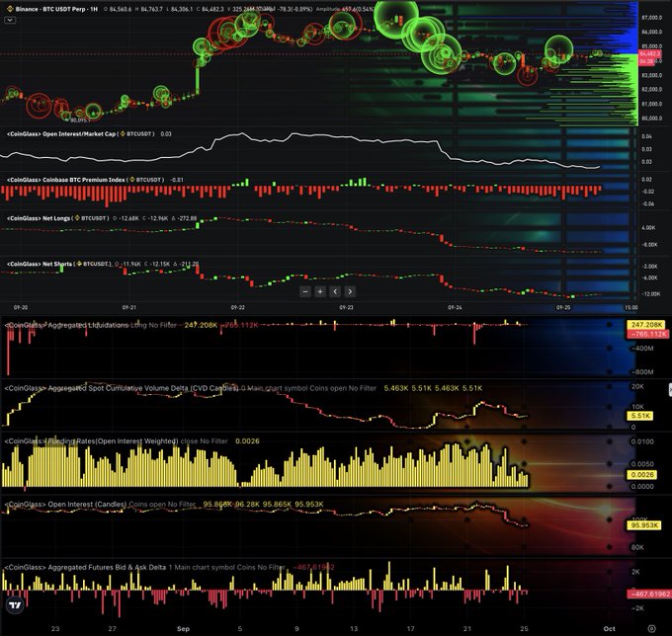Image resolution: width=672 pixels, height=636 pixels.
Task: Click the Binance exchange icon beside symbol
Action: point(10,9)
